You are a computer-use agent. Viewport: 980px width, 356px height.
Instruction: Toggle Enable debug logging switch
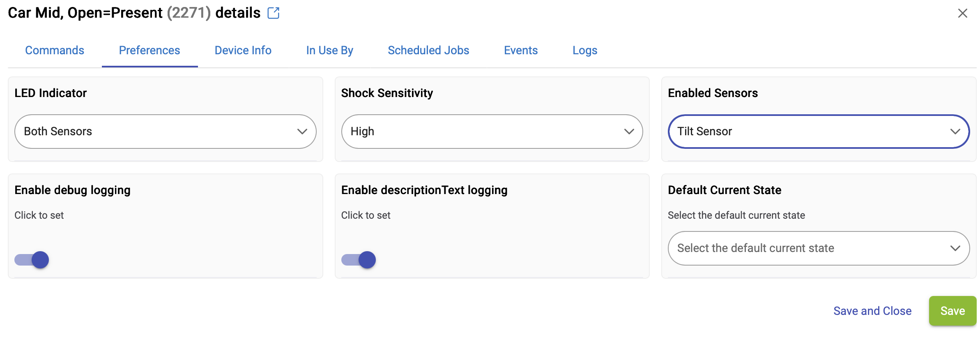tap(32, 260)
